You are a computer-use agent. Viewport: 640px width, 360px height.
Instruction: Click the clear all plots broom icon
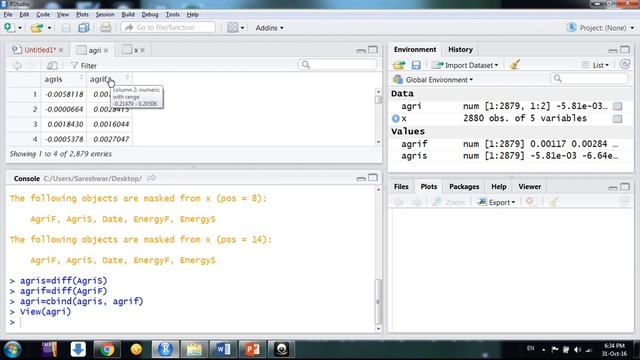(553, 202)
